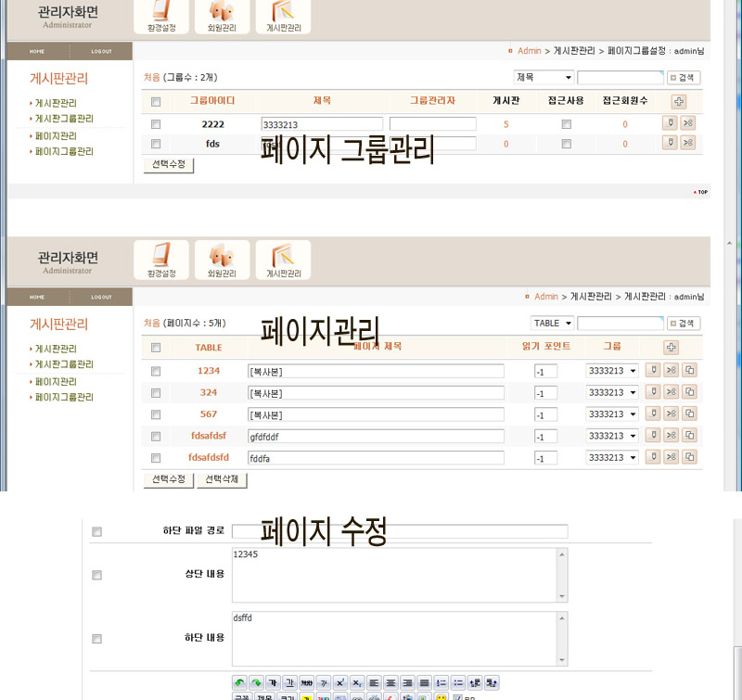Click the group title field containing 3333213
Viewport: 742px width, 700px height.
coord(322,124)
